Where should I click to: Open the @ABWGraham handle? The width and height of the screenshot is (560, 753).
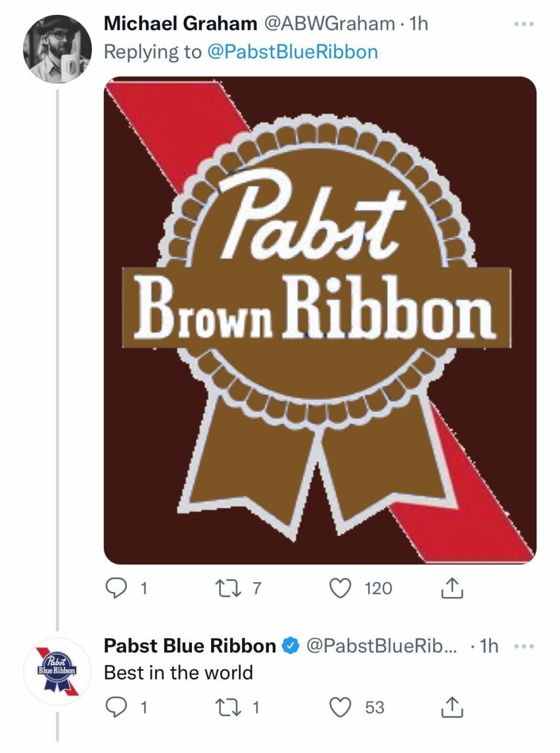[x=329, y=24]
